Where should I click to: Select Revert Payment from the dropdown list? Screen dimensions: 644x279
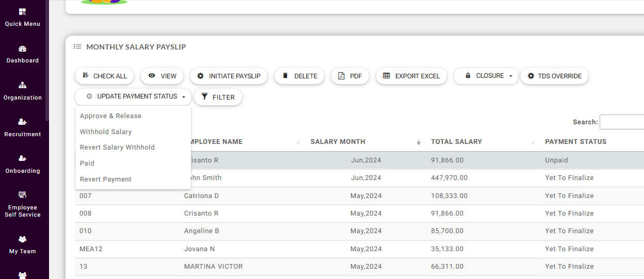(x=106, y=179)
